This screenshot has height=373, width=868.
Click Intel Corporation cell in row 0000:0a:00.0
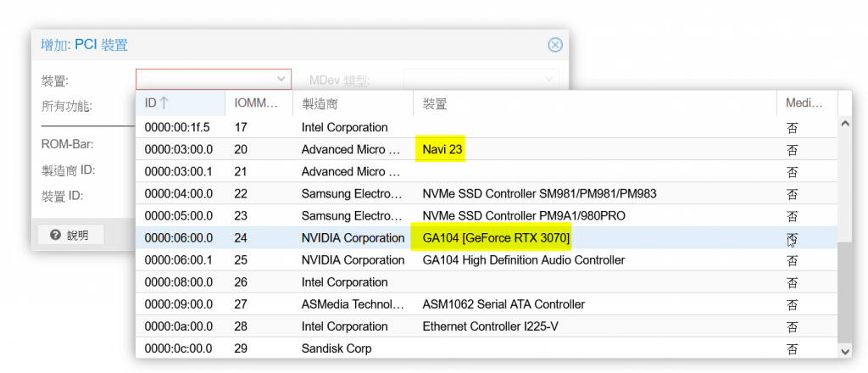pos(344,326)
